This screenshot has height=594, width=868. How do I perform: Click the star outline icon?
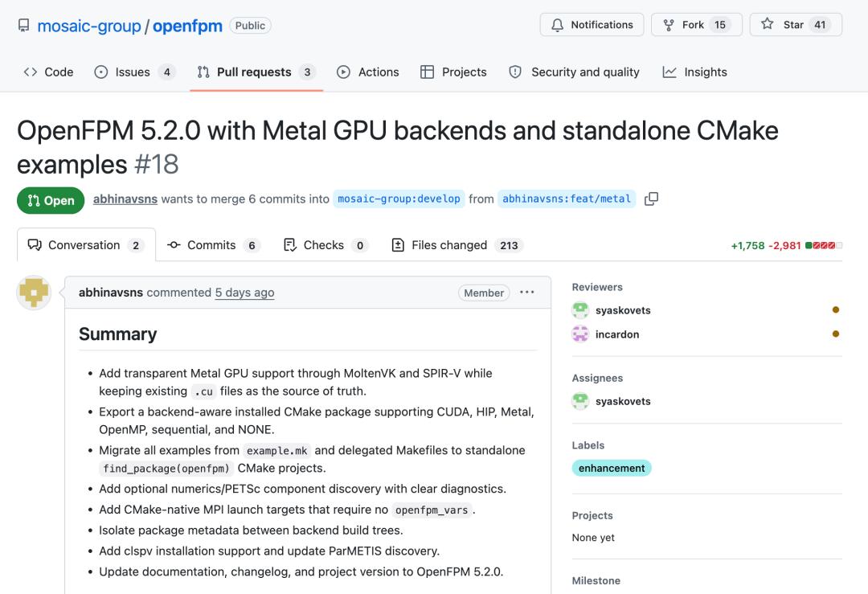point(768,24)
